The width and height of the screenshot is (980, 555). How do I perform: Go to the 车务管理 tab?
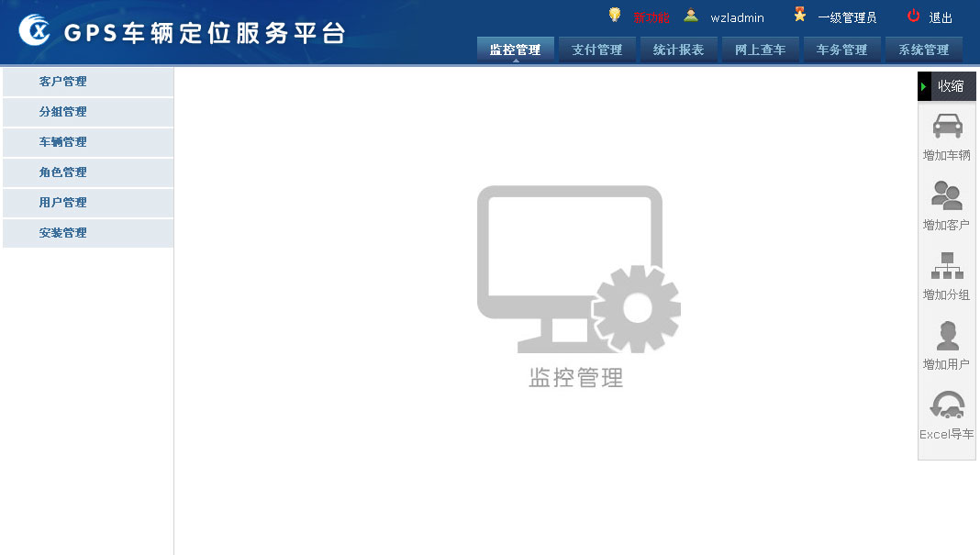[841, 50]
